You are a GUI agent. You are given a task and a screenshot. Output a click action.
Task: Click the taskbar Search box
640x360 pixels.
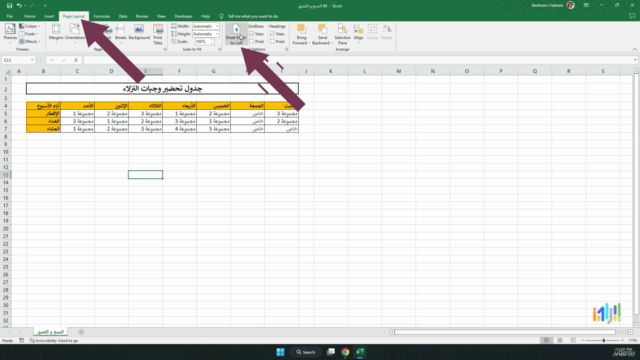pyautogui.click(x=306, y=352)
